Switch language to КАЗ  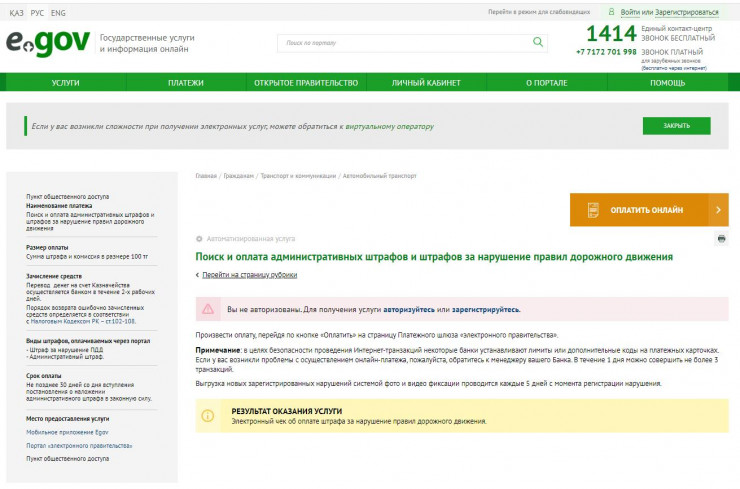(x=16, y=13)
